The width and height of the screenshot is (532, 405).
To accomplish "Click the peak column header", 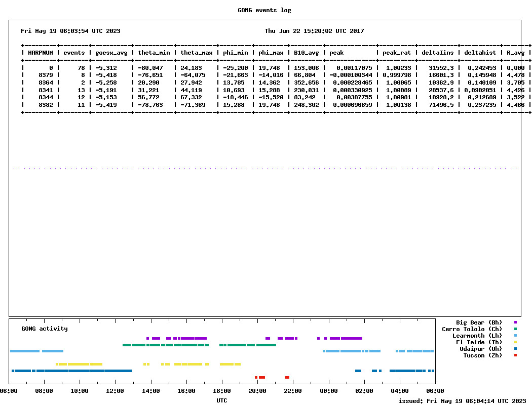I will point(336,53).
